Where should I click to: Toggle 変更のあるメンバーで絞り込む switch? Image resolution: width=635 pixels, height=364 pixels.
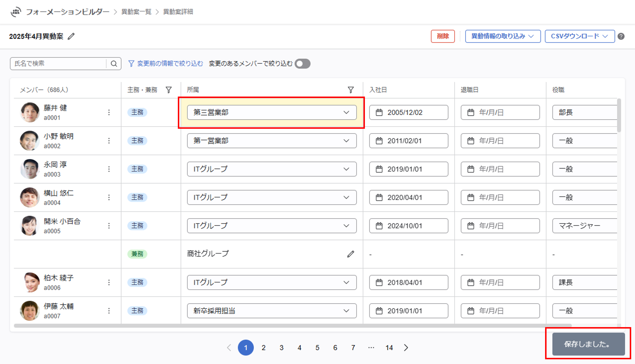(302, 63)
